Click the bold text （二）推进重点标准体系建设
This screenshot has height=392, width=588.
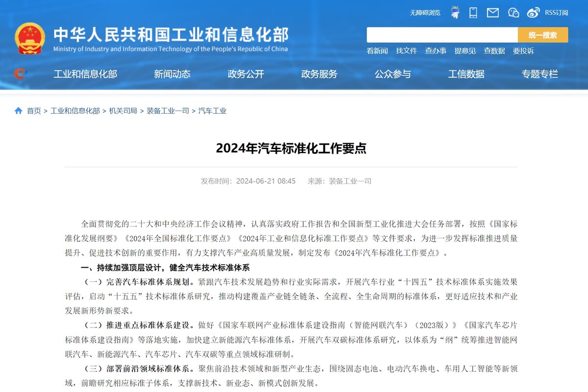click(x=138, y=325)
